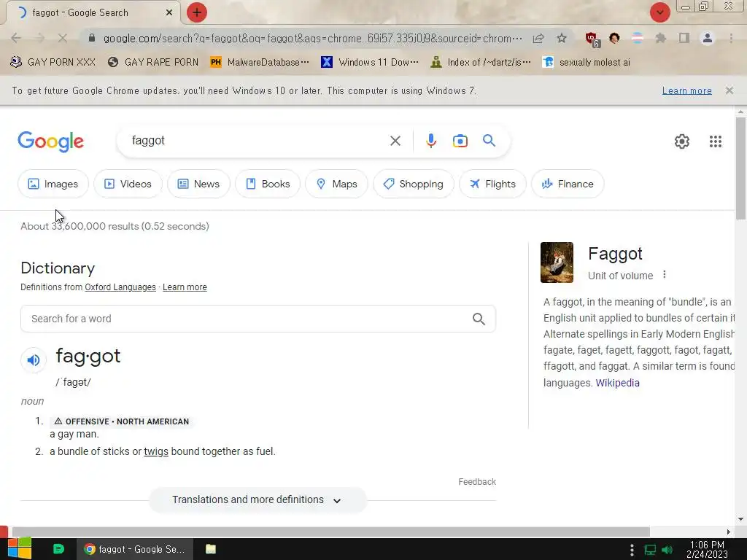Open the Chrome profile menu
The image size is (747, 560).
[x=708, y=38]
